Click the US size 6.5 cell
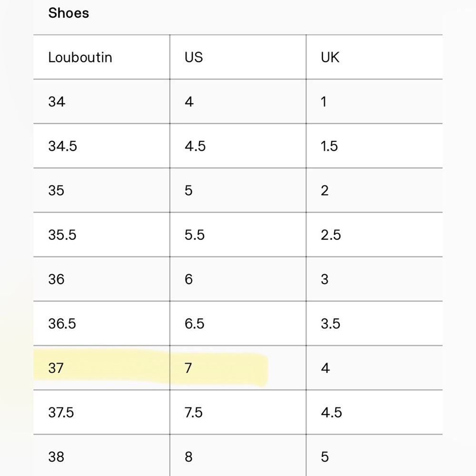This screenshot has height=476, width=476. point(238,323)
